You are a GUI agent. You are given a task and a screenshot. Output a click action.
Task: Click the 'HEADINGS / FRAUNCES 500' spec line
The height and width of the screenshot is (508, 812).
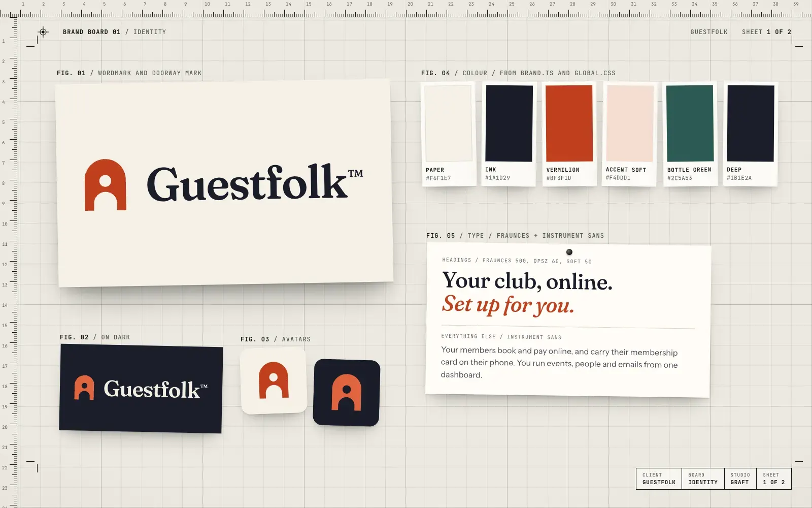point(517,261)
